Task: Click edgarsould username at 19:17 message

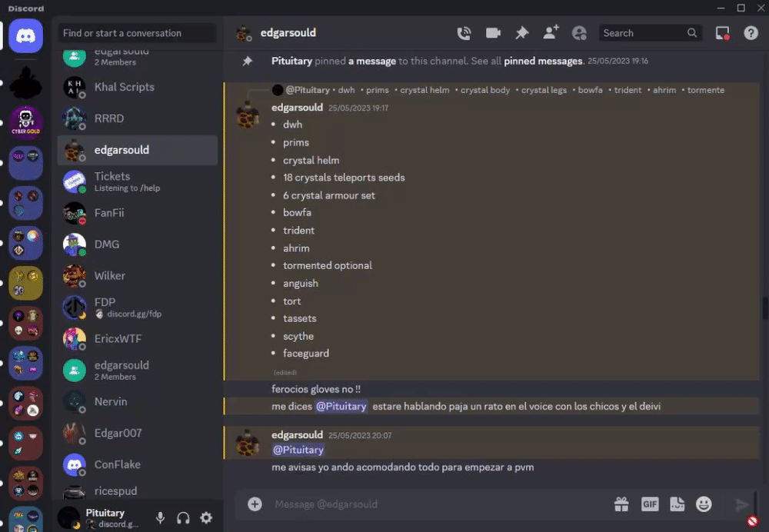Action: pos(297,108)
